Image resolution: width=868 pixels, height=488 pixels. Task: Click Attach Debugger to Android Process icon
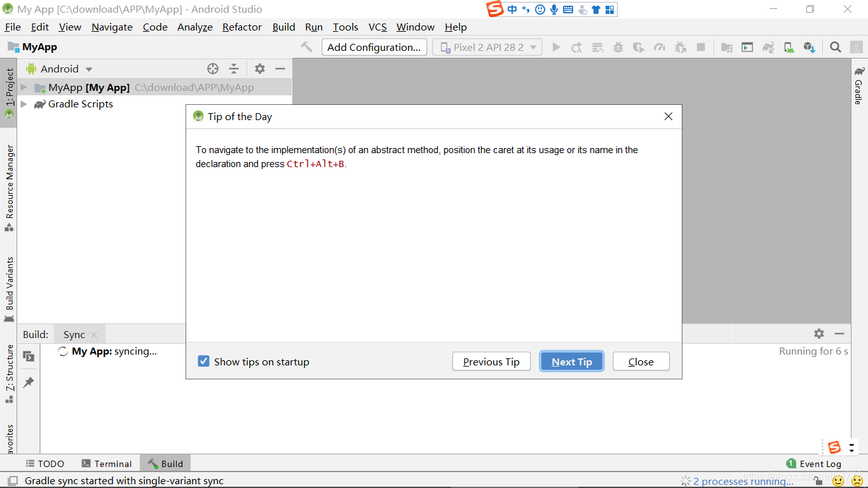(680, 47)
